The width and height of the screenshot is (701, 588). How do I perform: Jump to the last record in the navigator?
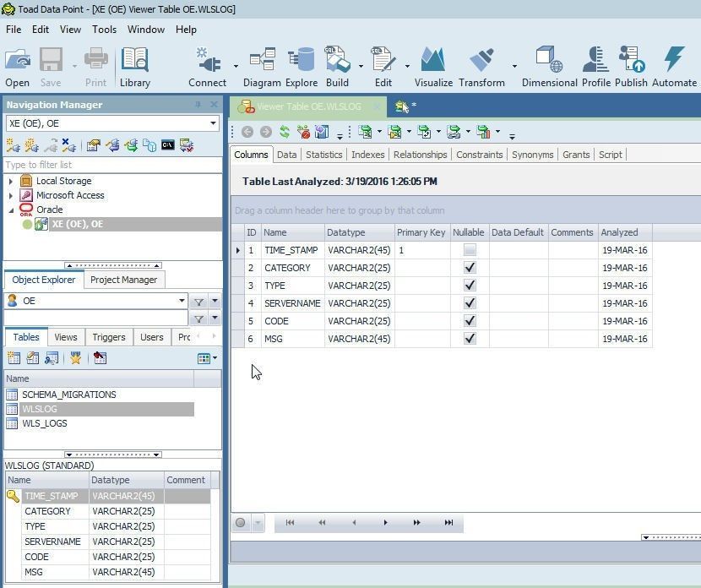[448, 522]
